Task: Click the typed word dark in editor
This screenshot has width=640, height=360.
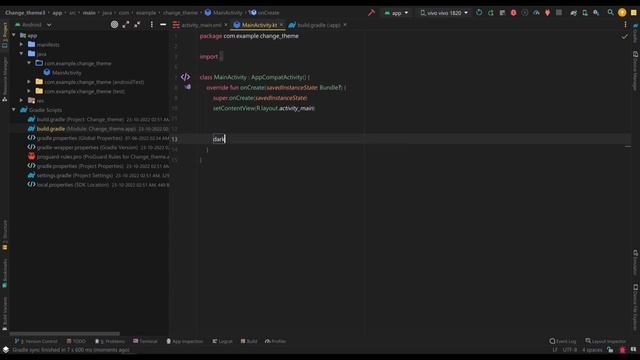Action: 218,139
